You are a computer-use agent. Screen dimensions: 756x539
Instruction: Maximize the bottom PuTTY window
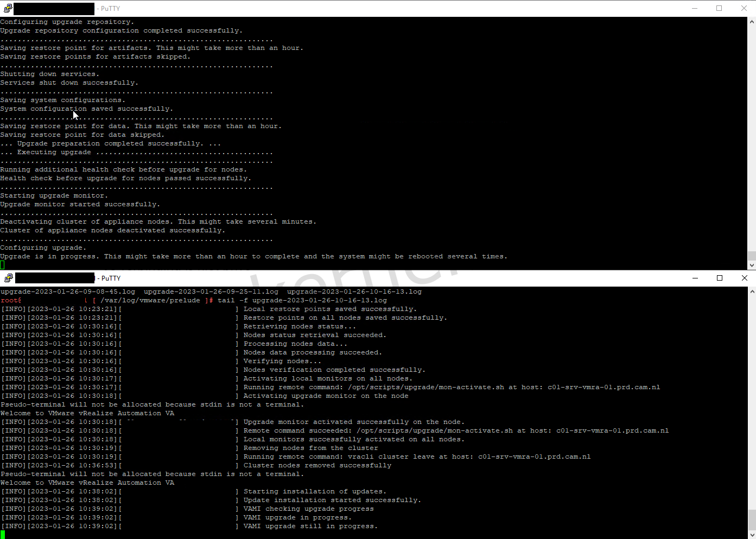pos(720,277)
